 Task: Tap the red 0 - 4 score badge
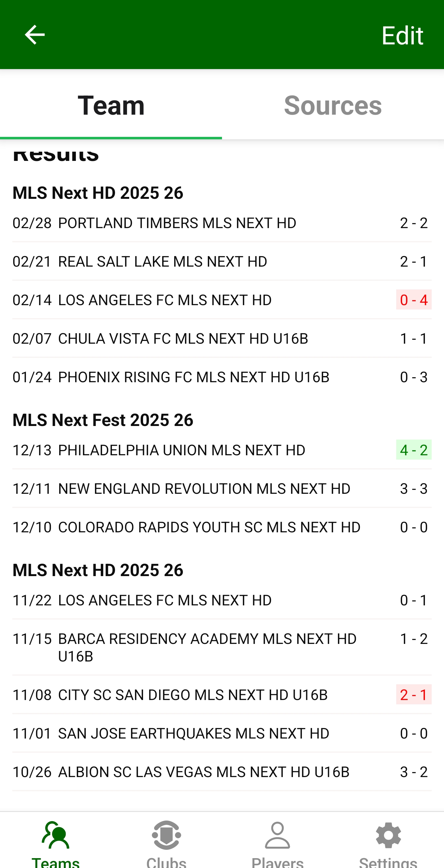click(413, 300)
